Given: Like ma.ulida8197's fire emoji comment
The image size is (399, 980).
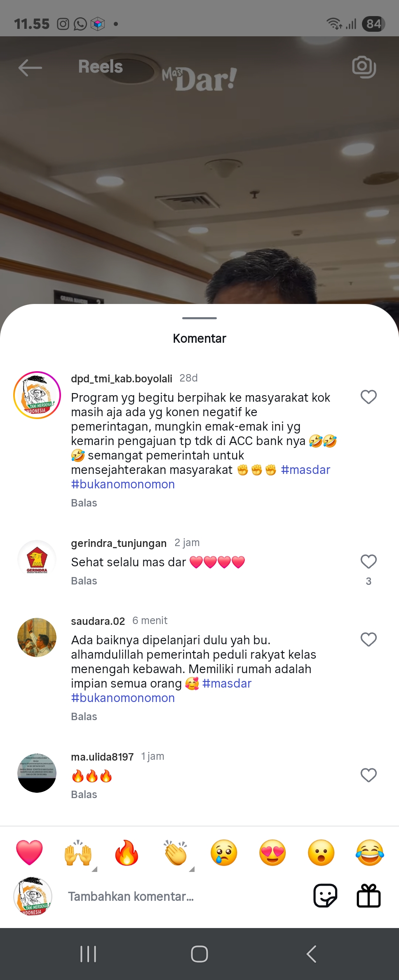Looking at the screenshot, I should (x=368, y=775).
